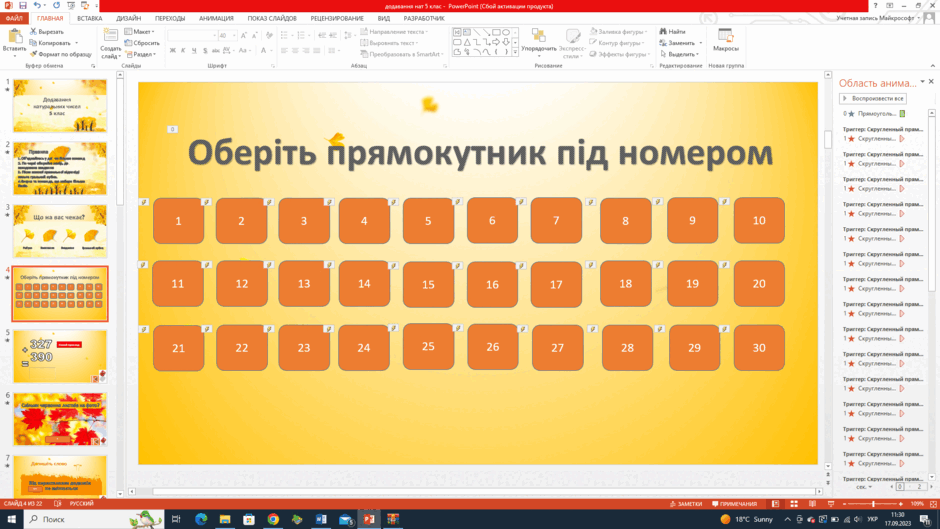Start slideshow from the status bar icon
The image size is (940, 529).
coord(831,504)
